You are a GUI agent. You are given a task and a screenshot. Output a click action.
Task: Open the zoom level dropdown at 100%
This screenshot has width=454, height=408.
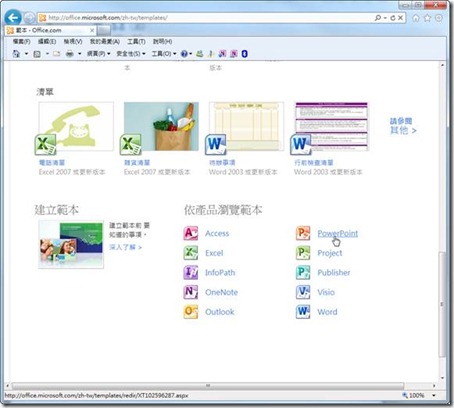[434, 395]
